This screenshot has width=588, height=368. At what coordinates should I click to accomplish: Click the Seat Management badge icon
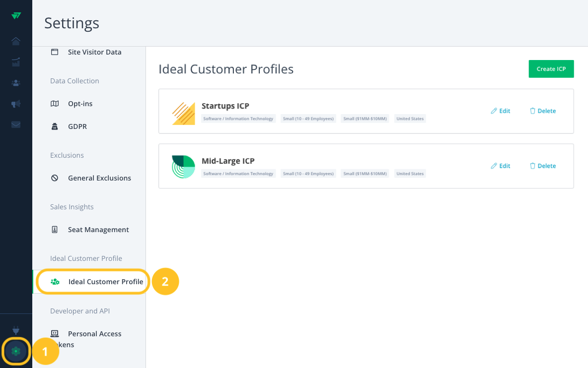pos(55,230)
